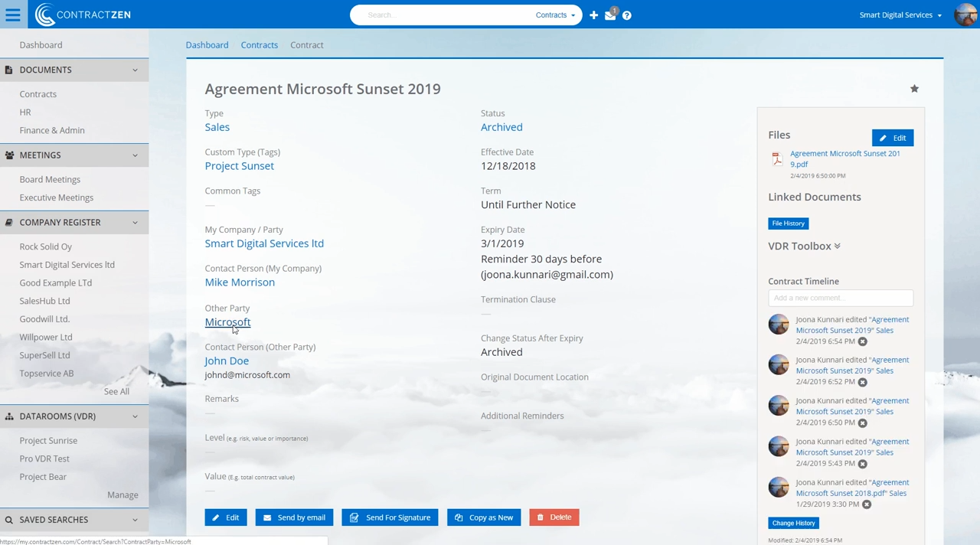Image resolution: width=980 pixels, height=545 pixels.
Task: Click Mike Morrison contact link
Action: coord(240,282)
